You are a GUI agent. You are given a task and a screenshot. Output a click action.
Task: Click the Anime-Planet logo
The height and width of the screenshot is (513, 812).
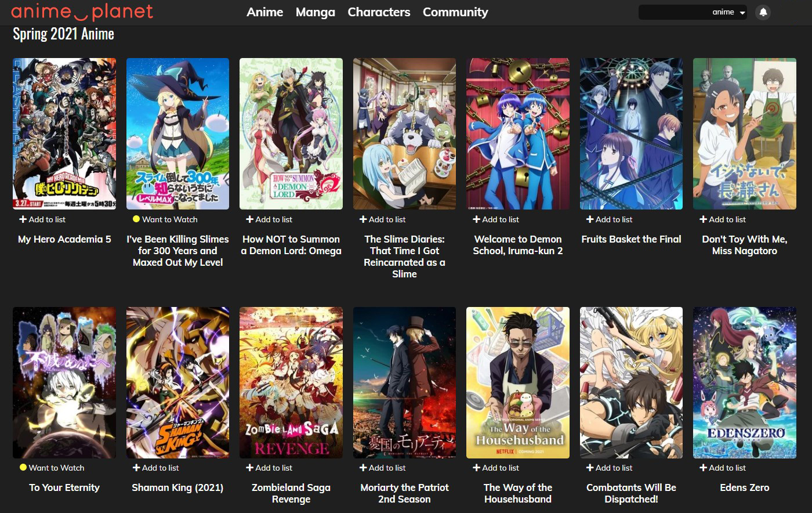pos(82,12)
